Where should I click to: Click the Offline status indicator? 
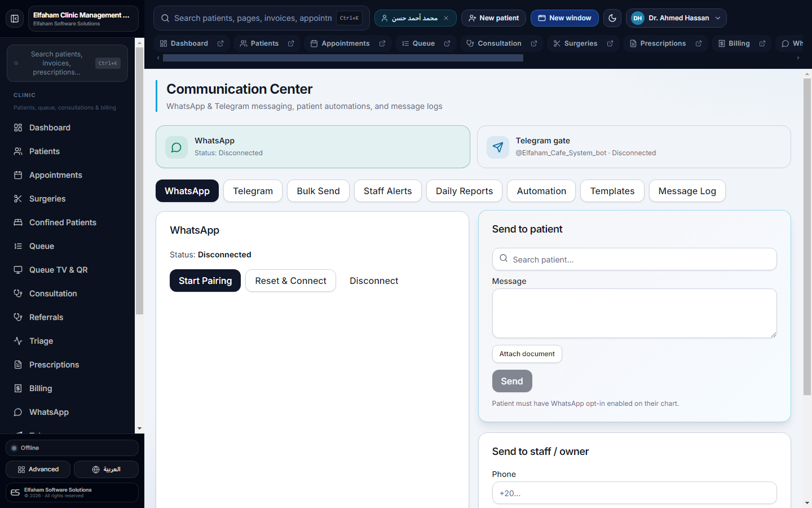coord(72,448)
